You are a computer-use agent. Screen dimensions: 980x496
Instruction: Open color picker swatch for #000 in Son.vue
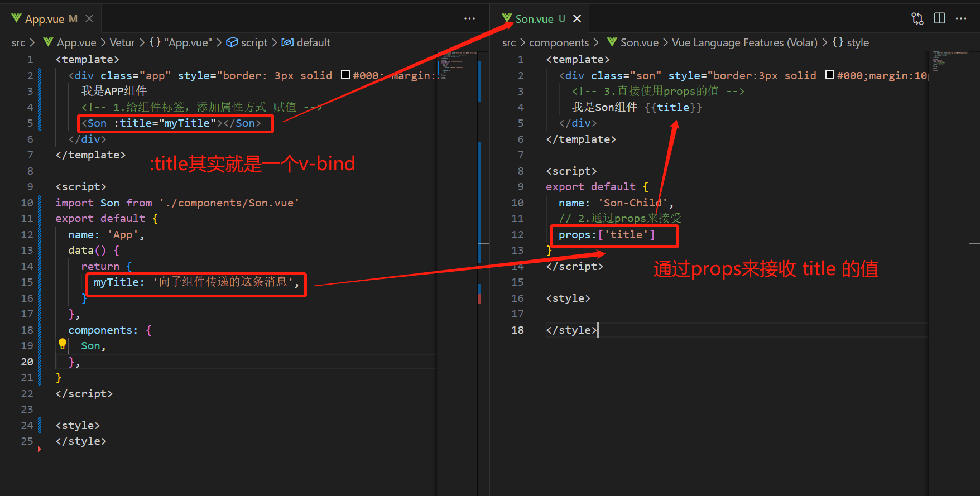(830, 74)
